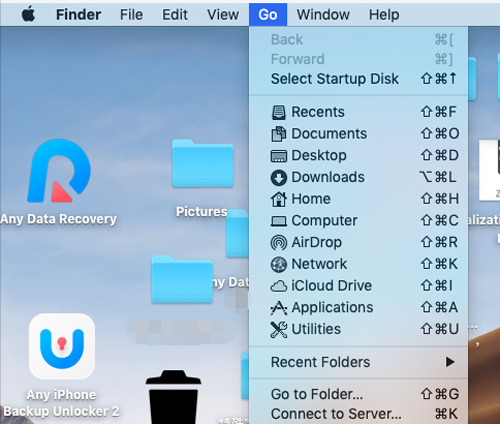Screen dimensions: 500x424
Task: Click the Applications icon in Go menu
Action: tap(279, 308)
